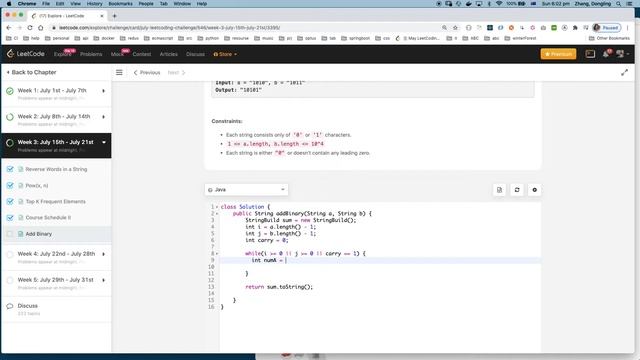Viewport: 640px width, 360px height.
Task: Click the LeetCode logo
Action: [x=26, y=54]
